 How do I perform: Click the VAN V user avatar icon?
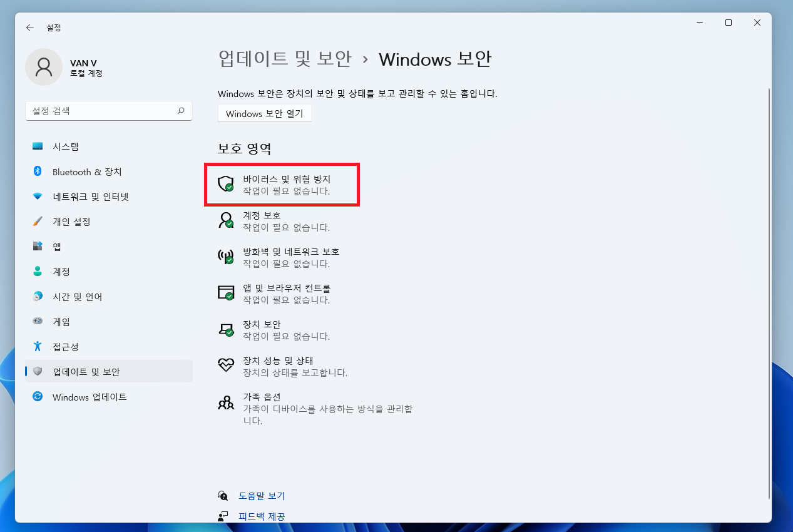44,67
